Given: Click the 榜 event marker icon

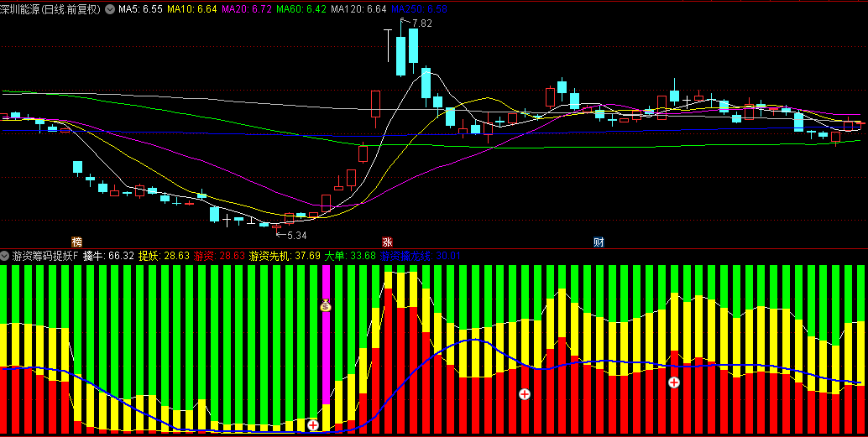Looking at the screenshot, I should tap(77, 242).
